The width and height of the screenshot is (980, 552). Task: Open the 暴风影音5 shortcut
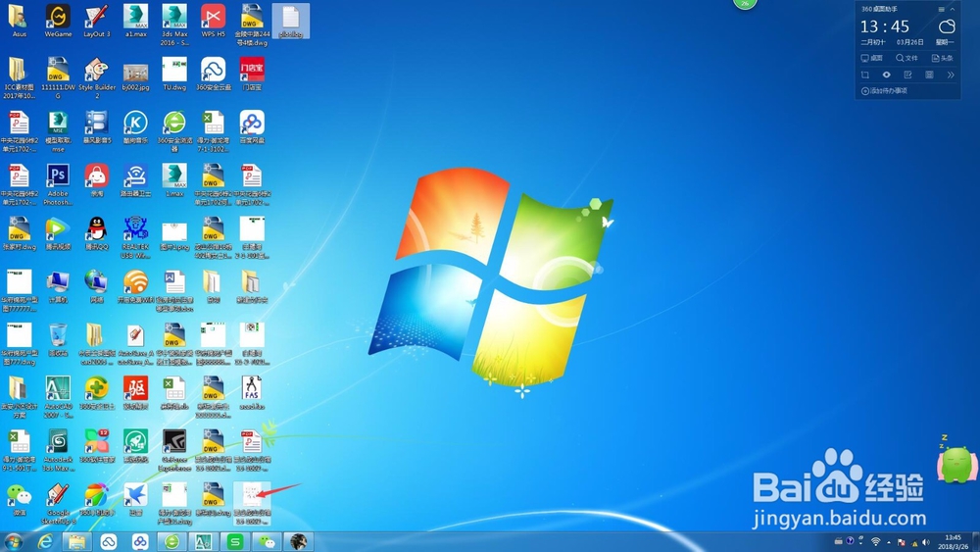(97, 126)
